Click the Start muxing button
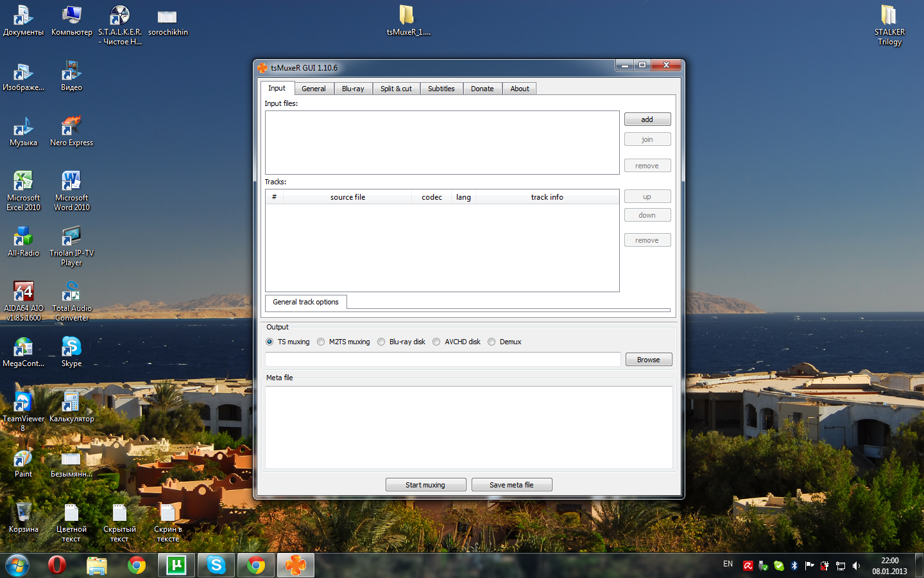This screenshot has height=578, width=924. click(425, 485)
